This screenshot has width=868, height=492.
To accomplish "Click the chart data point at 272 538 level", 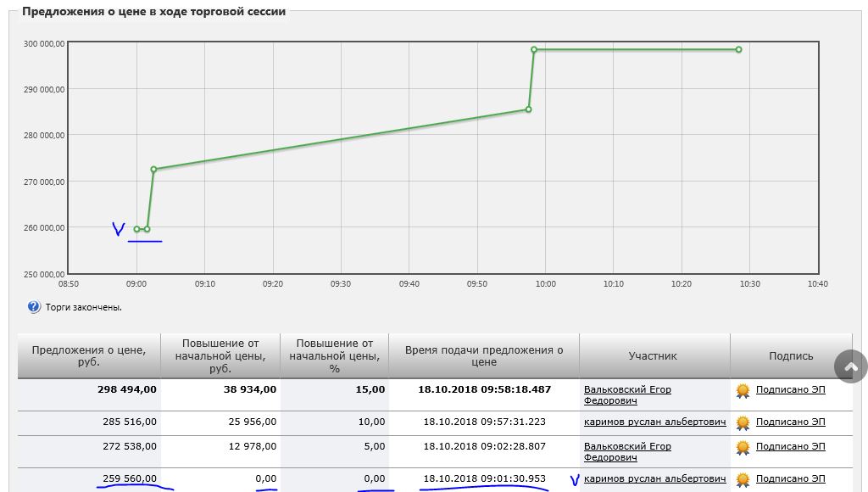I will pyautogui.click(x=153, y=170).
